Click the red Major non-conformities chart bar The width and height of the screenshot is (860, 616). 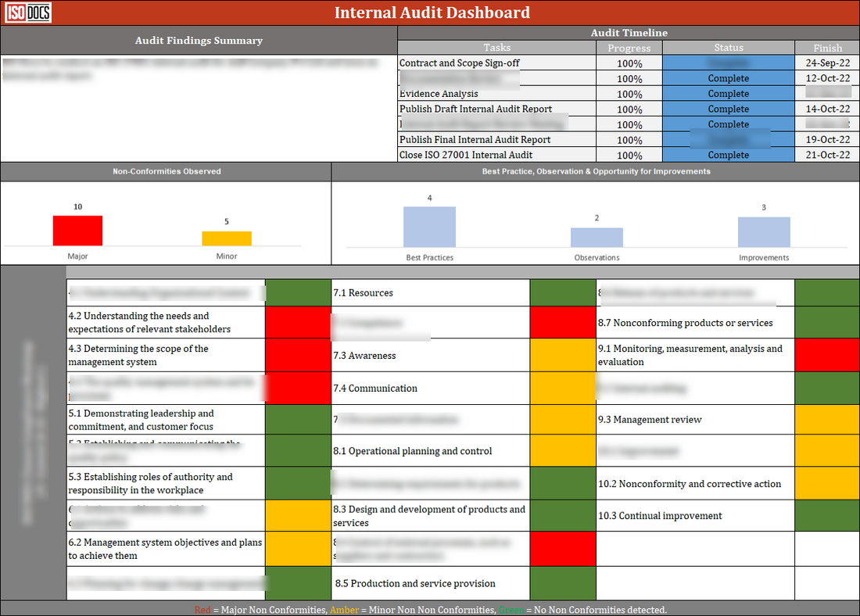(x=77, y=230)
